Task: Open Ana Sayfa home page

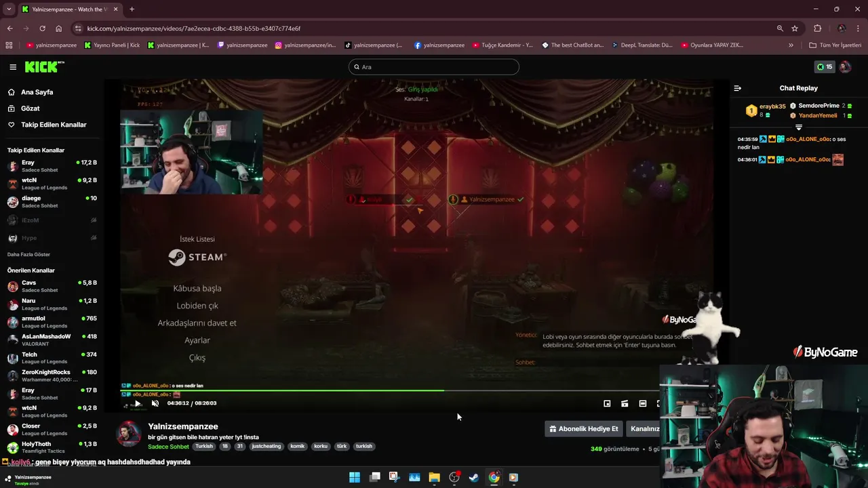Action: click(x=37, y=92)
